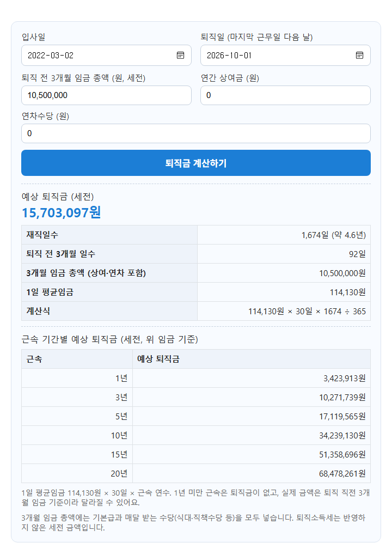The width and height of the screenshot is (392, 555).
Task: Click the 10,271,739원 cell
Action: (x=251, y=398)
